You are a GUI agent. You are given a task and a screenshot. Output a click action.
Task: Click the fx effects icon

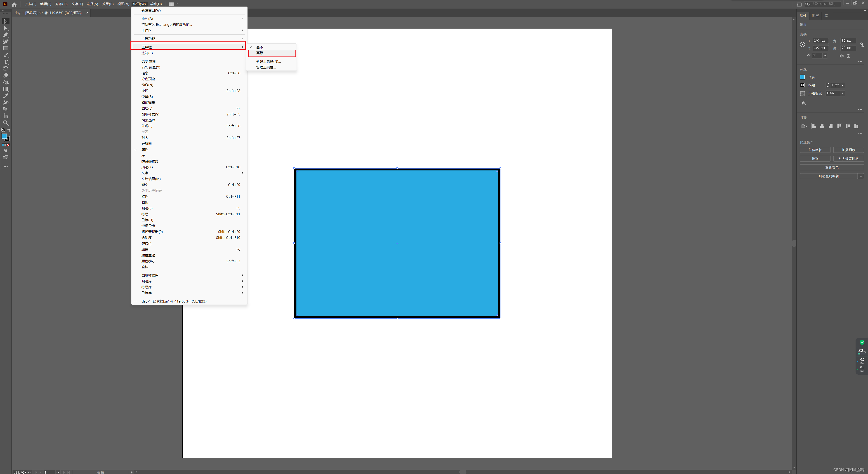click(x=804, y=103)
